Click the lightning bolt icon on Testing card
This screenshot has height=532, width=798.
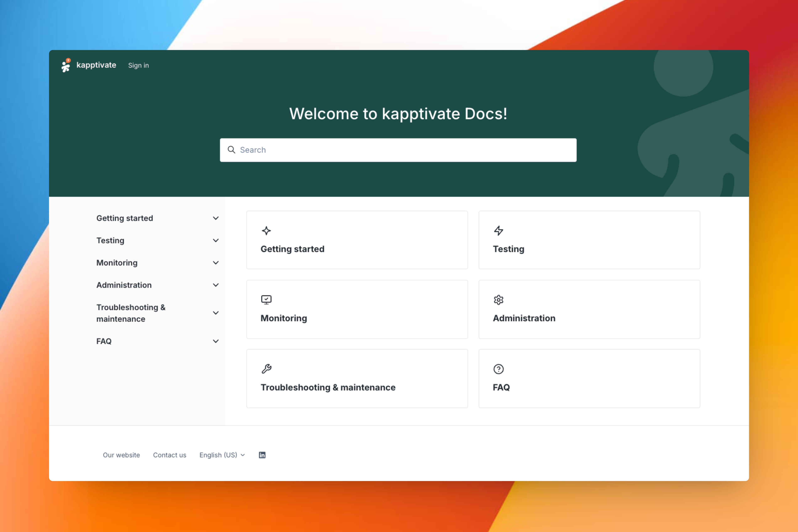[498, 231]
